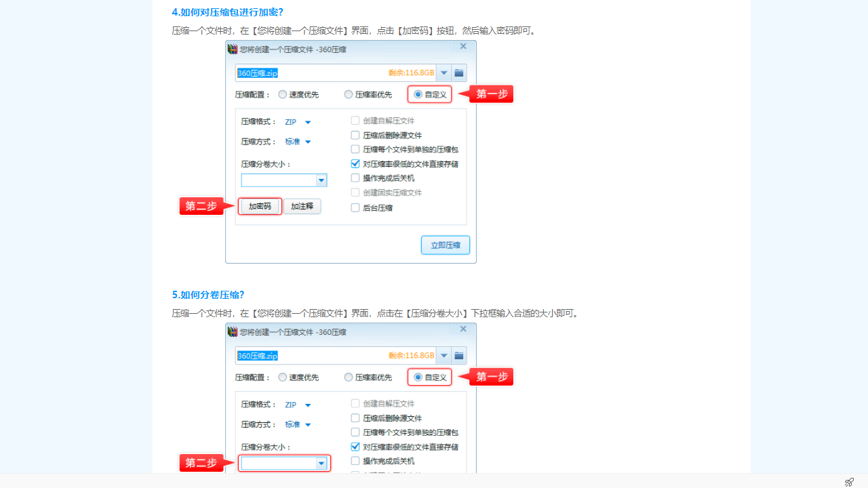Open the filename dropdown next to 剩余:116.8GB

(x=443, y=73)
